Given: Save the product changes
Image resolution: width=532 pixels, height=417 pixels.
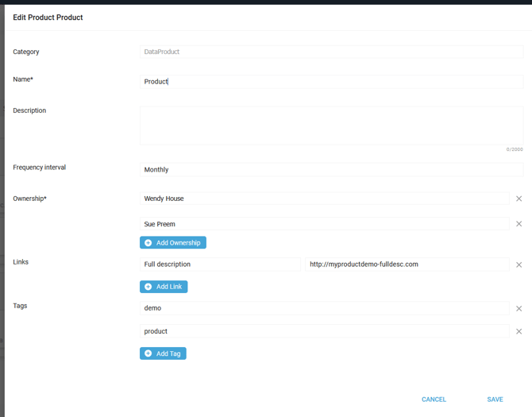Looking at the screenshot, I should coord(495,400).
